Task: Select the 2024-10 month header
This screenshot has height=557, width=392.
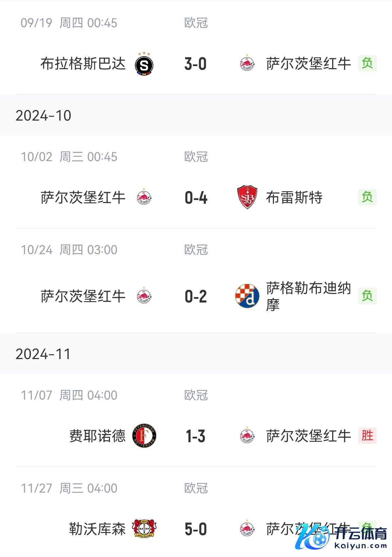Action: pos(44,116)
